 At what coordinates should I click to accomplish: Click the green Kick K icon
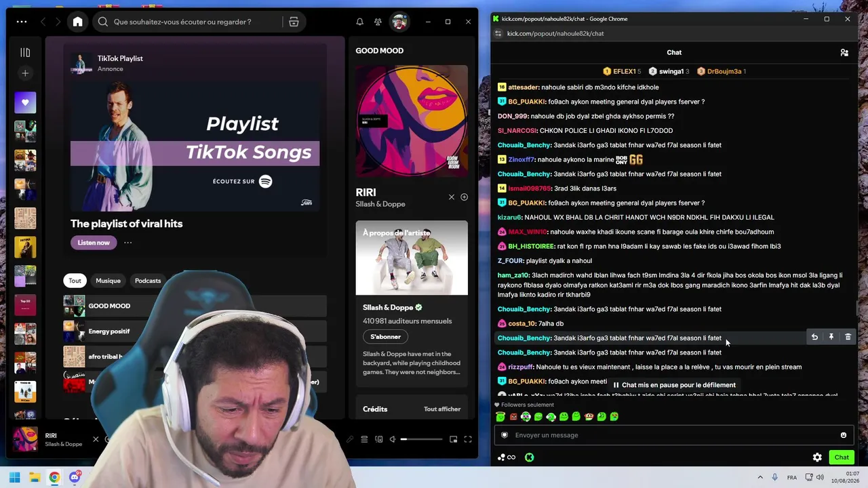pyautogui.click(x=529, y=457)
